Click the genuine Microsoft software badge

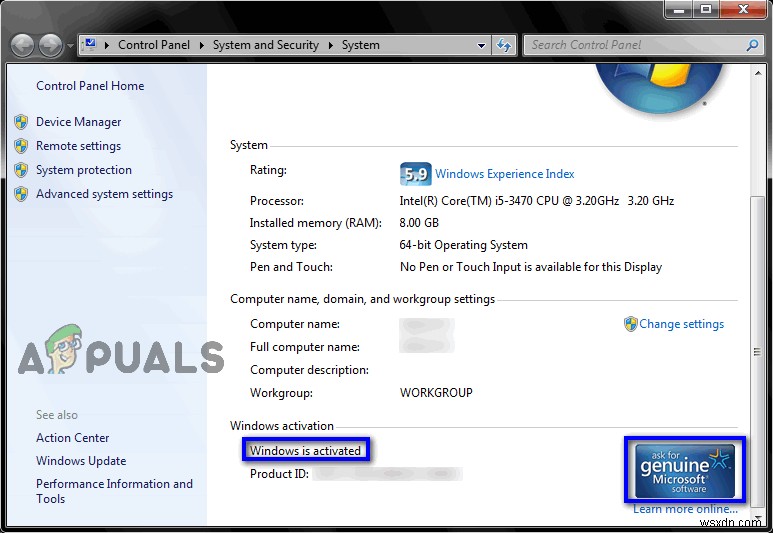[x=685, y=470]
